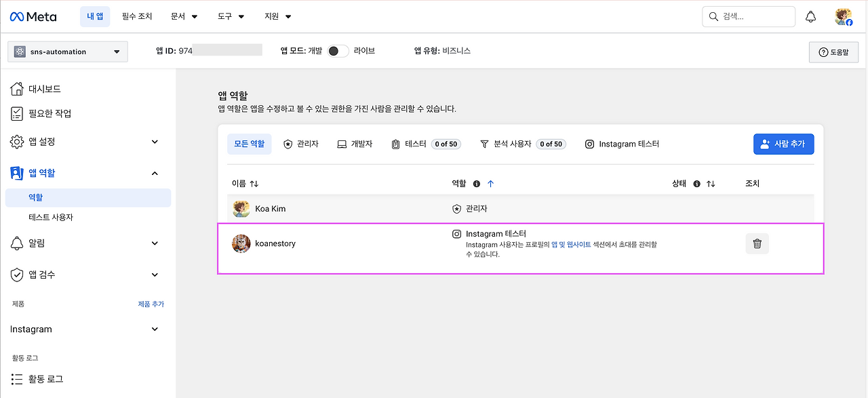Image resolution: width=868 pixels, height=398 pixels.
Task: Click the 앱 역할 badge icon
Action: [x=17, y=173]
